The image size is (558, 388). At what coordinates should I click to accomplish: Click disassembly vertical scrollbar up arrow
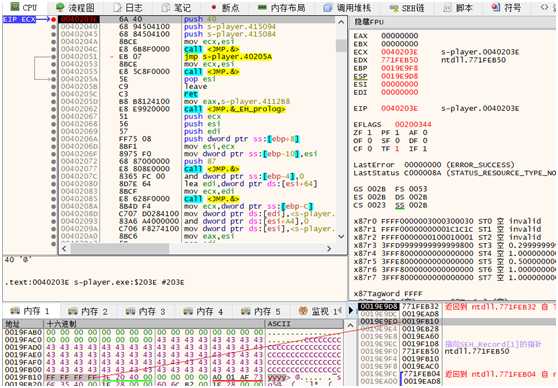click(x=341, y=22)
